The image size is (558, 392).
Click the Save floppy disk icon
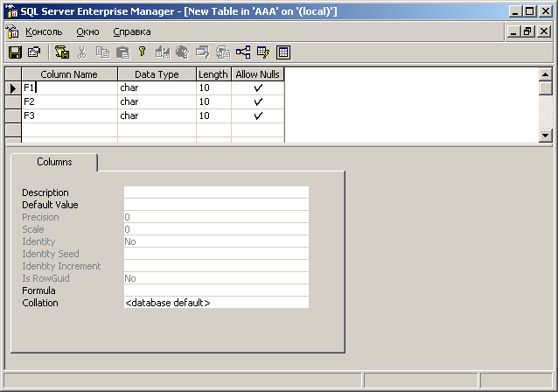click(15, 52)
